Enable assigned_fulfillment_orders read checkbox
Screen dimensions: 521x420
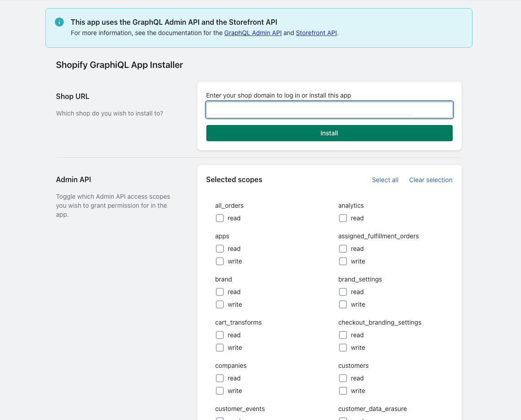(343, 249)
